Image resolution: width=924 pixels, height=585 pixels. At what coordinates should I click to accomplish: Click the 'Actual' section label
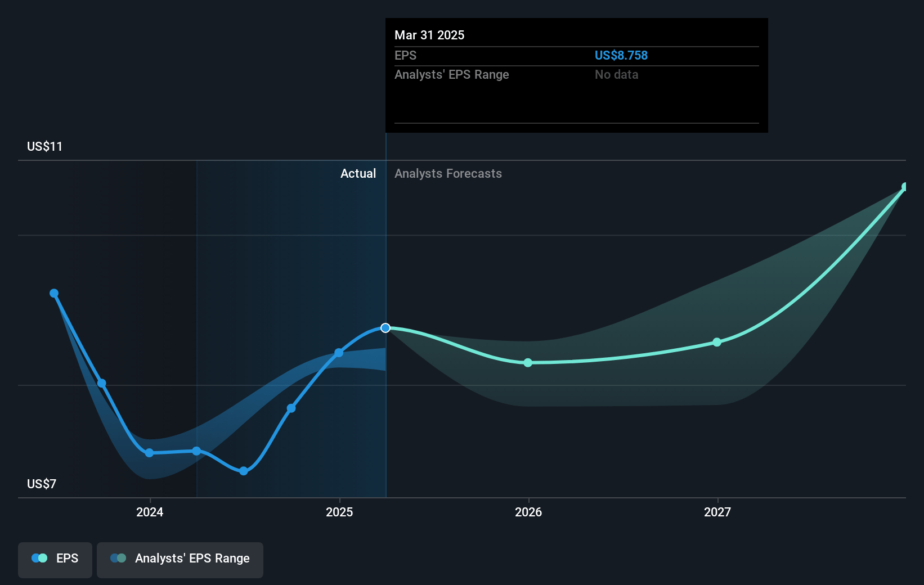click(358, 174)
